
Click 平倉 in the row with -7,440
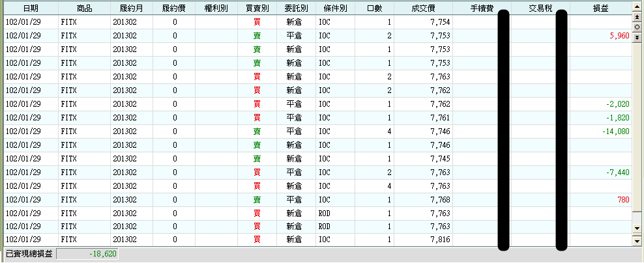294,173
